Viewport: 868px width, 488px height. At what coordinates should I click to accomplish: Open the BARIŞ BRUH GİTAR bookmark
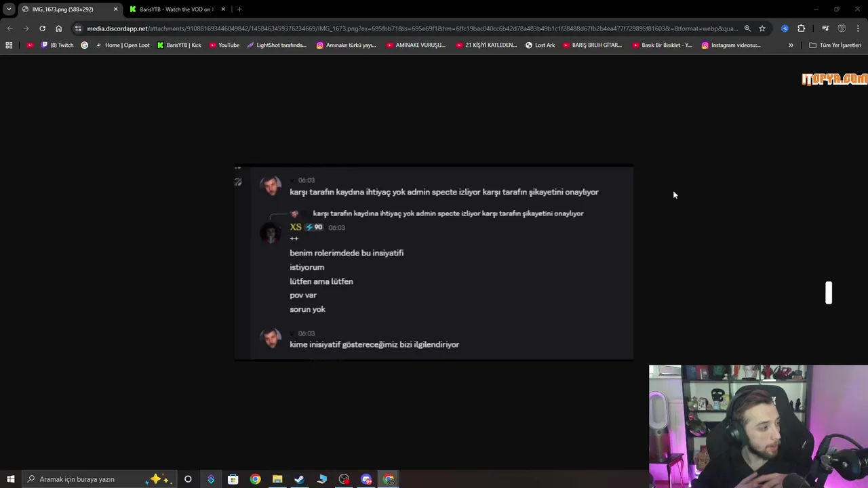pos(592,45)
